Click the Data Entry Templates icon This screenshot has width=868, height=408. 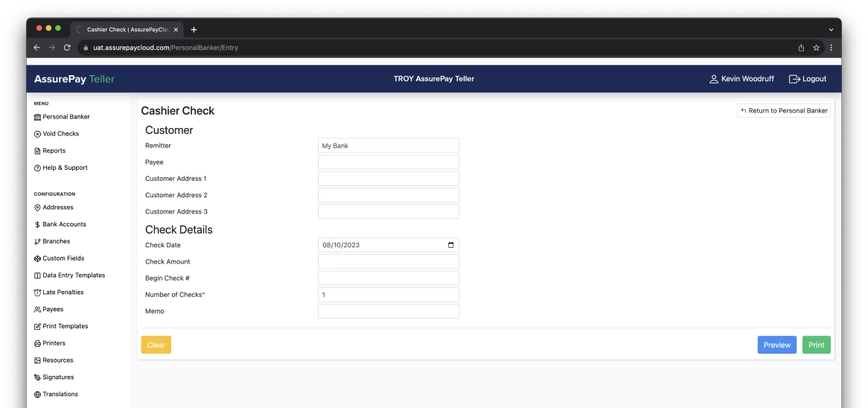(x=37, y=275)
